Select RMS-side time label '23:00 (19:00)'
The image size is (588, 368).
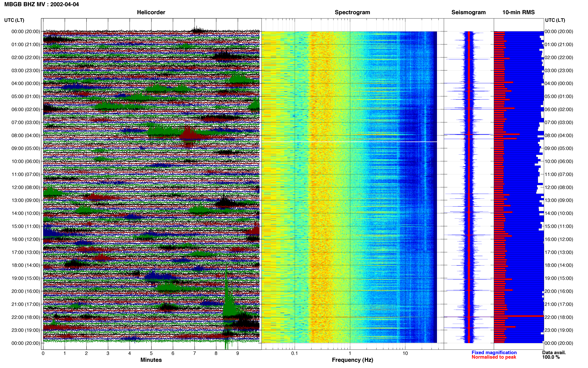tap(559, 330)
